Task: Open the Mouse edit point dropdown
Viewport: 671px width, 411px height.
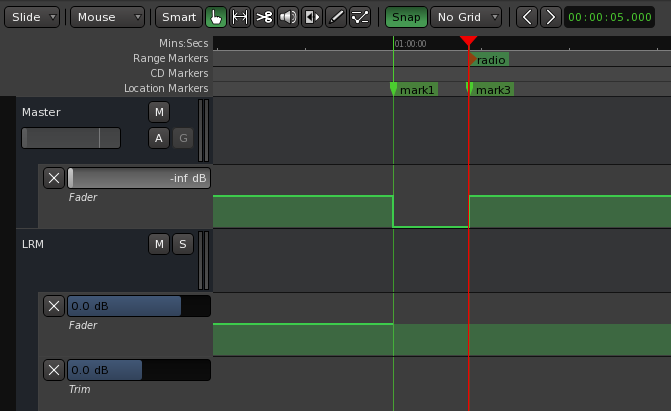Action: tap(107, 17)
